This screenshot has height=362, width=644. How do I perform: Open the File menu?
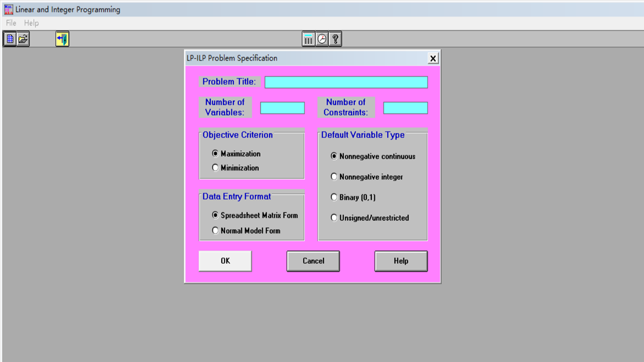(x=11, y=23)
